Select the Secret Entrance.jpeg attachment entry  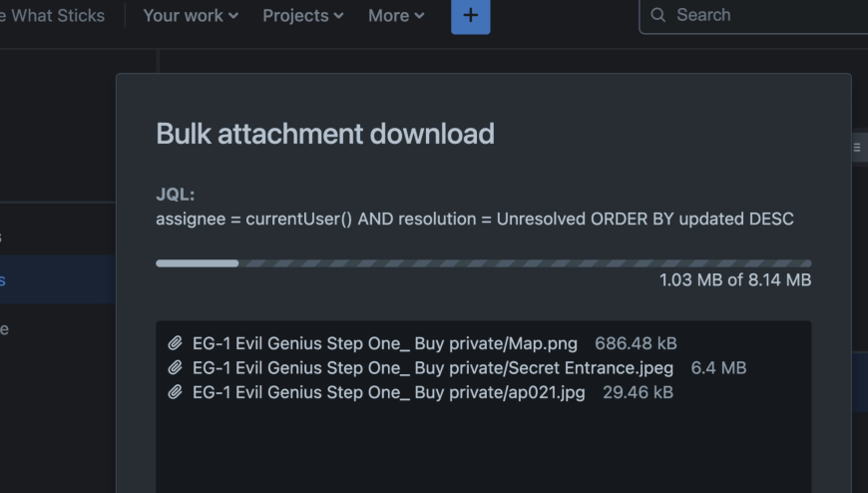(x=432, y=368)
